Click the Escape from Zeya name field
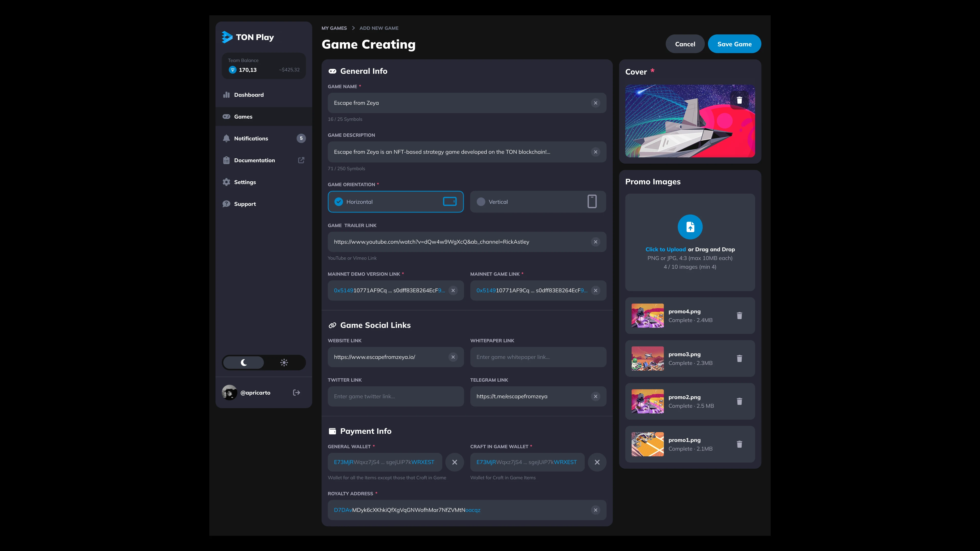Image resolution: width=980 pixels, height=551 pixels. click(x=467, y=103)
